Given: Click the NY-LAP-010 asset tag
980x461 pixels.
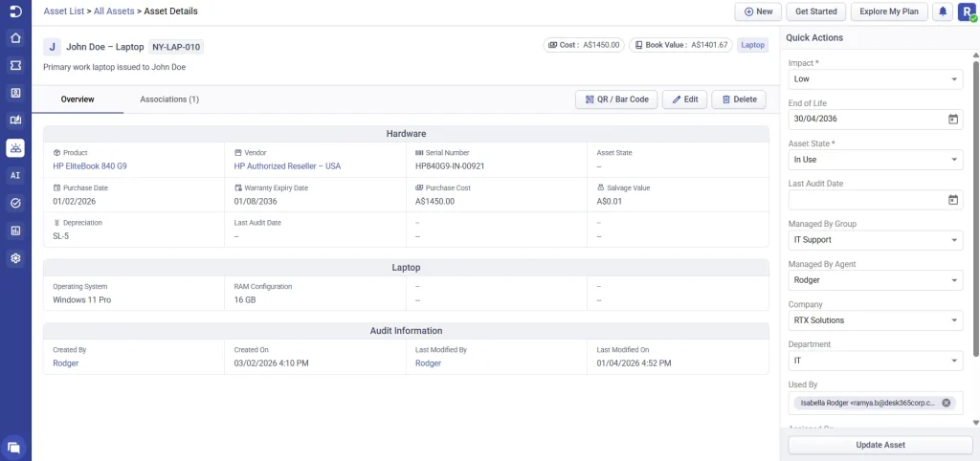Looking at the screenshot, I should [x=176, y=47].
